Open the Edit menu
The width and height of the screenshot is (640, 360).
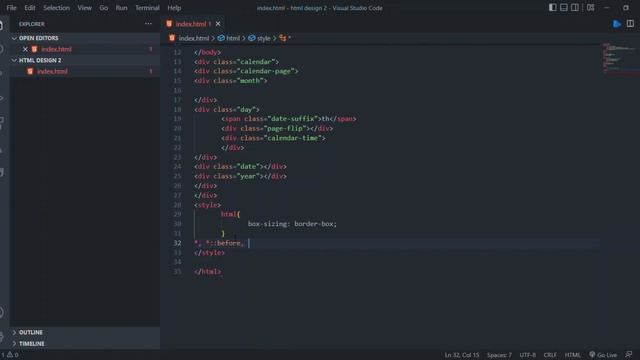point(29,8)
